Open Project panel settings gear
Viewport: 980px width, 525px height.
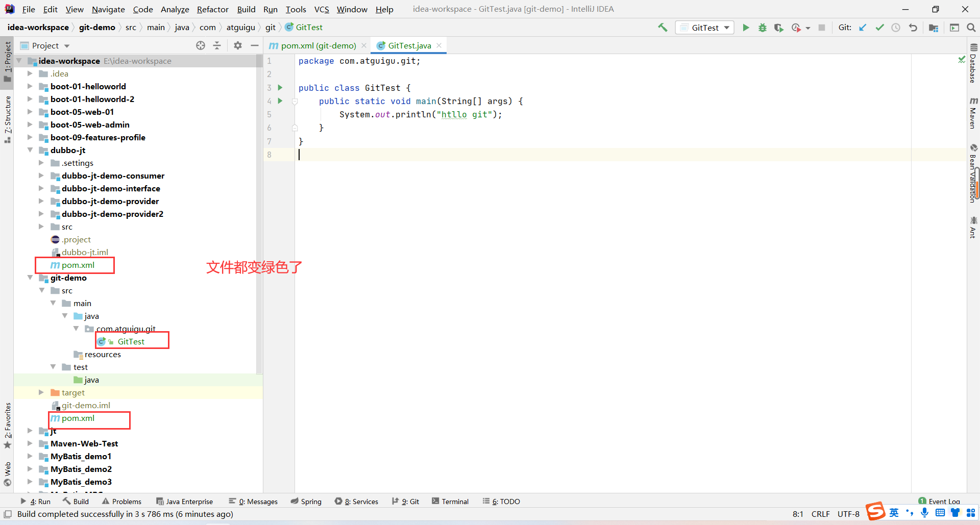(237, 45)
